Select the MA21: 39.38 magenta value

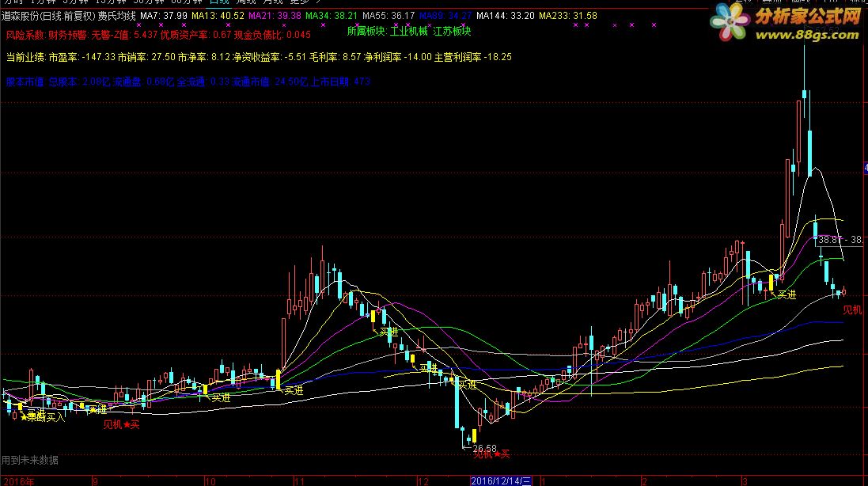coord(275,16)
